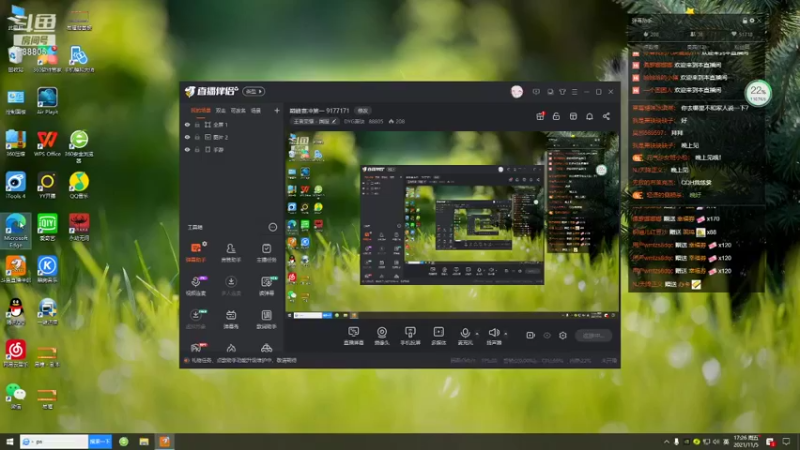Click the share icon in top toolbar

pyautogui.click(x=606, y=116)
